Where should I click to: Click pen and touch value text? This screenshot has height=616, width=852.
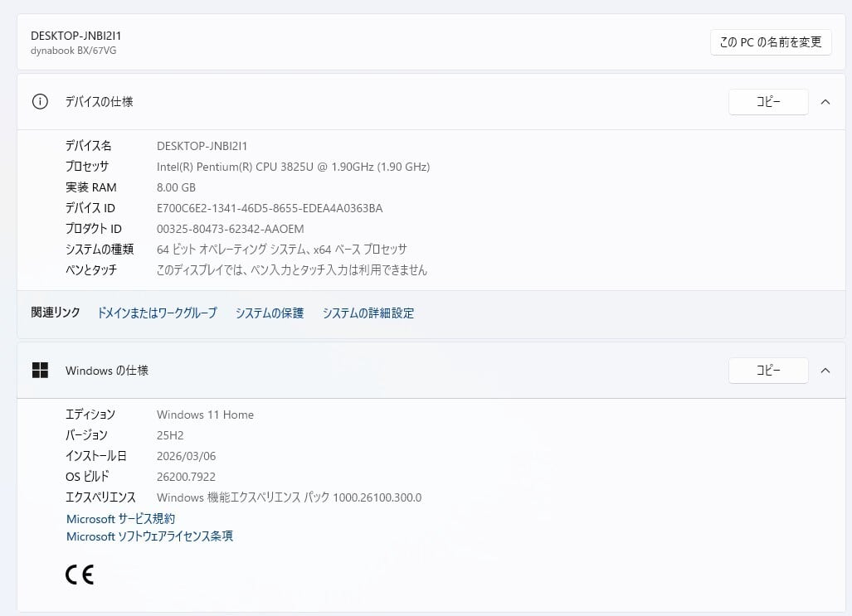coord(292,270)
